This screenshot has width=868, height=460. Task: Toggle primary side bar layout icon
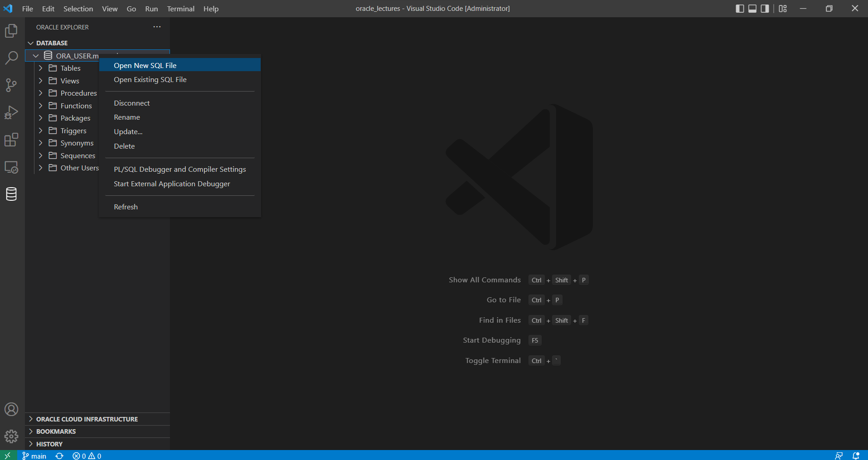740,9
